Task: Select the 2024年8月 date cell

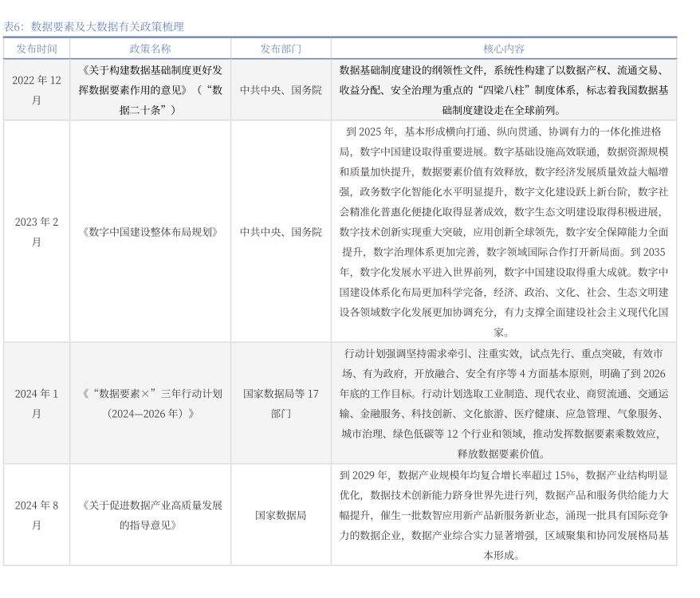Action: click(x=37, y=515)
